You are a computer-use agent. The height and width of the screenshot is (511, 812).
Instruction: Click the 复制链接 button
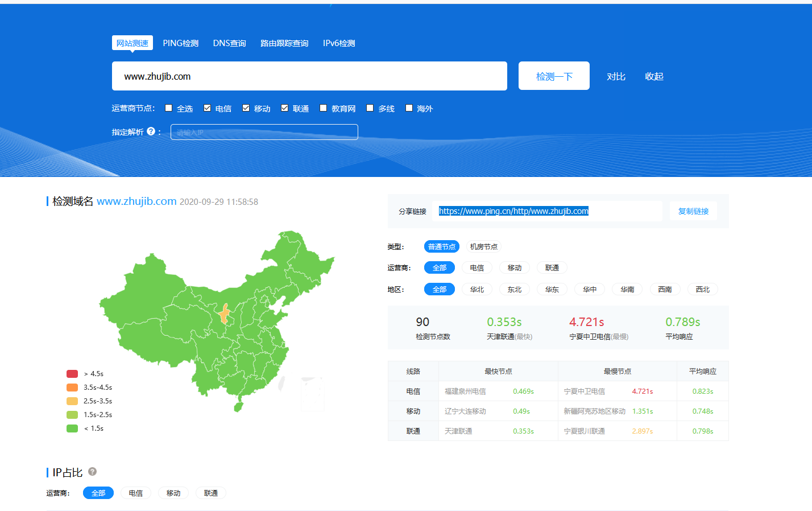(693, 211)
